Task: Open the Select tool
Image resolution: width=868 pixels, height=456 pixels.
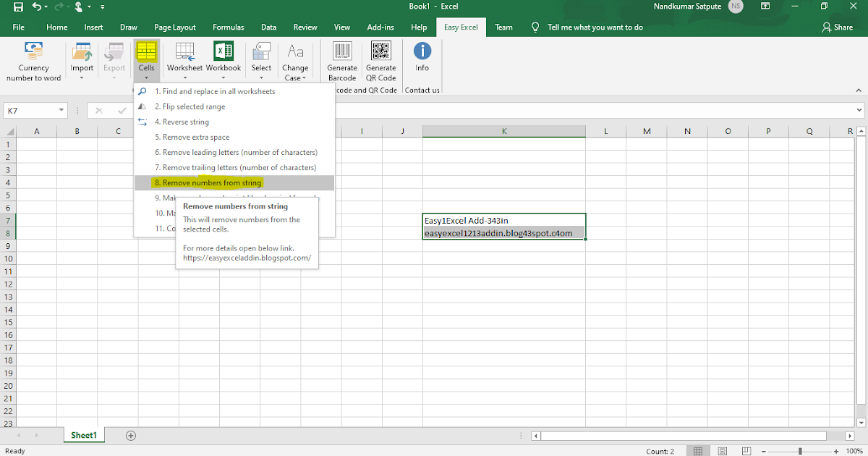Action: [x=261, y=58]
